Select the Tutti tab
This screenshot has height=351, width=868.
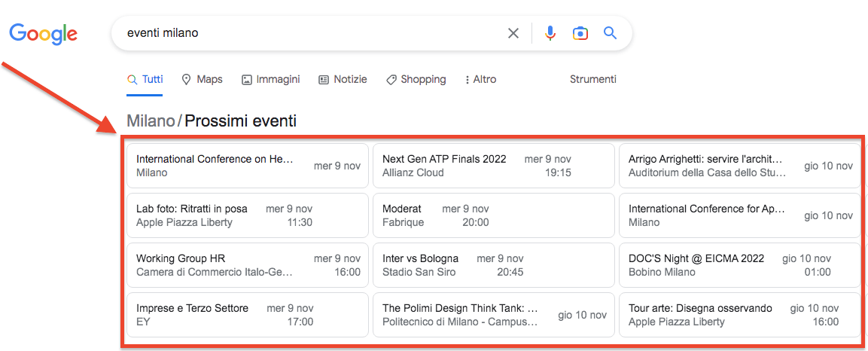145,79
